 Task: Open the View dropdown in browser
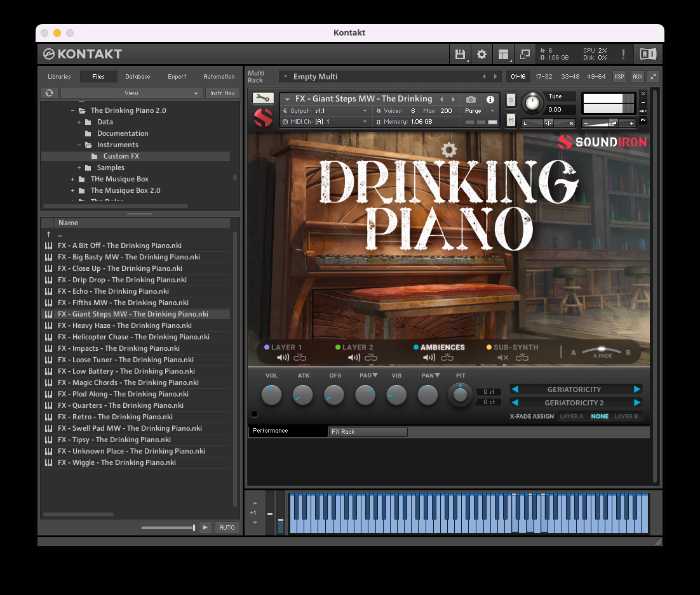coord(131,93)
